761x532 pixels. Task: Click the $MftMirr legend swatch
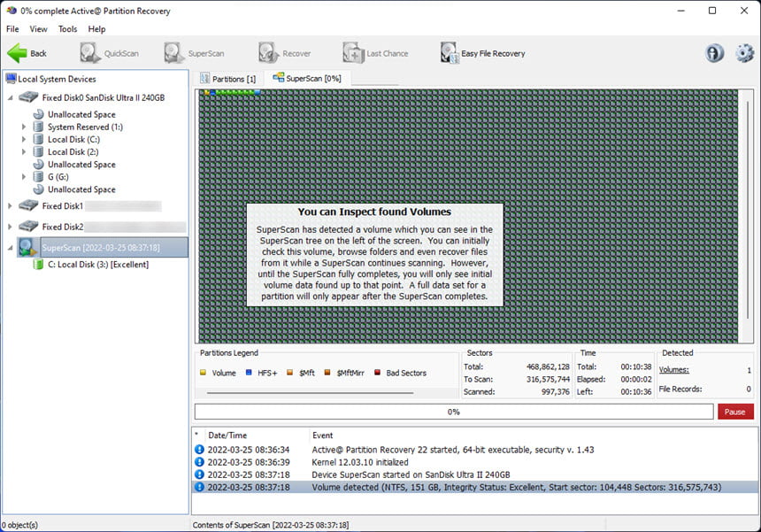tap(327, 373)
